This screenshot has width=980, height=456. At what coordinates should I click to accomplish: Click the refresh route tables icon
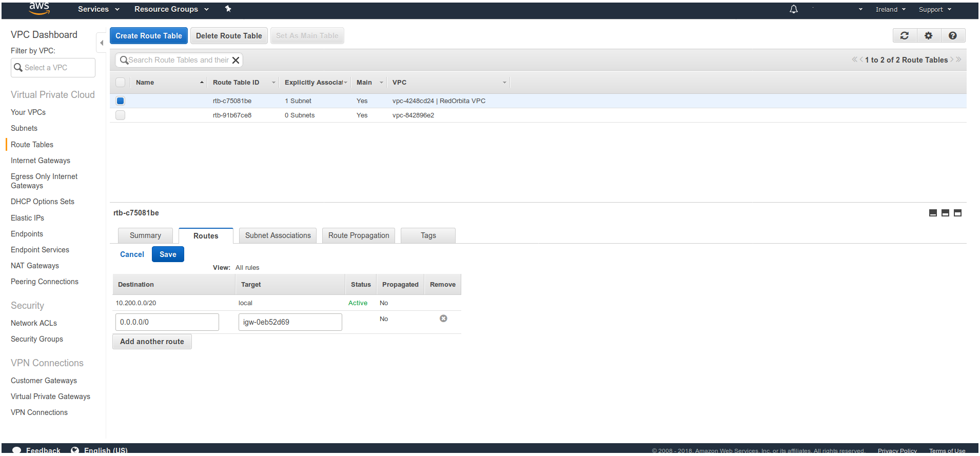905,35
